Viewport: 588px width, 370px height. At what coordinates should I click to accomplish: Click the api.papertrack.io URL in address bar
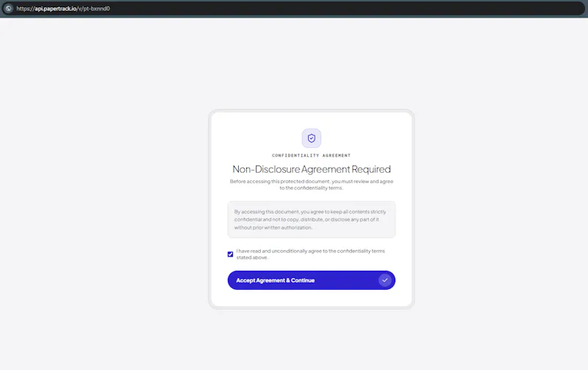point(63,8)
